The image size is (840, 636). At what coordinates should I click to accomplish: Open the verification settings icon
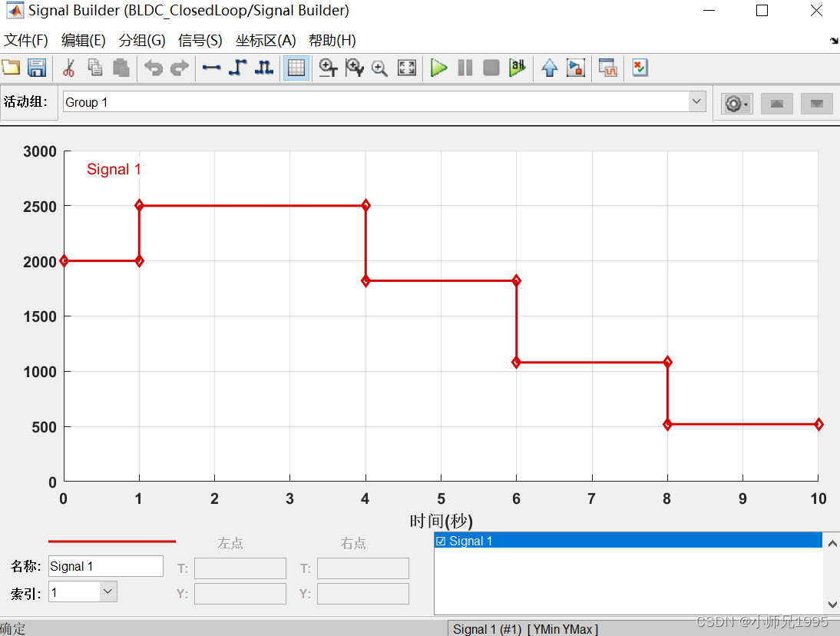coord(640,68)
